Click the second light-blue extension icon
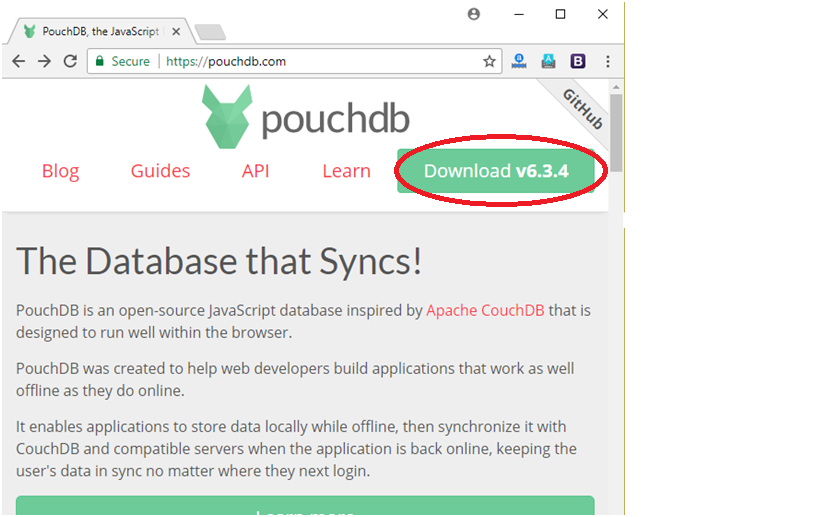Viewport: 819px width, 517px height. click(x=548, y=61)
